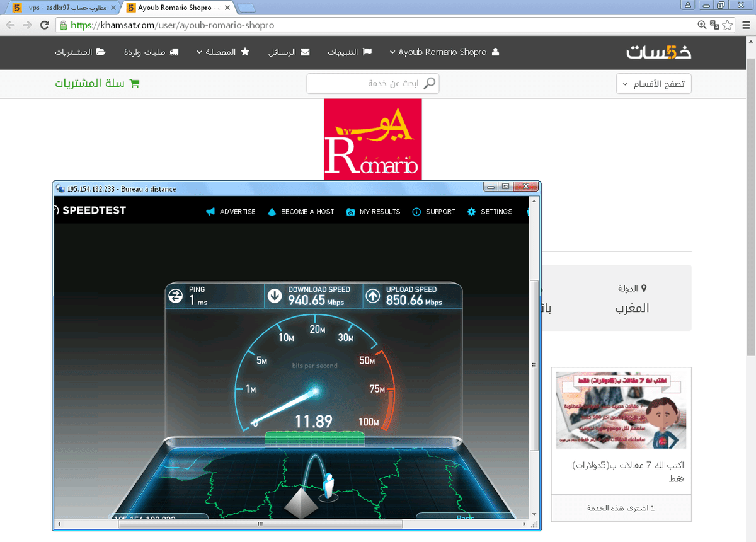The image size is (756, 542).
Task: Expand the المفضلة favorites dropdown
Action: coord(223,52)
